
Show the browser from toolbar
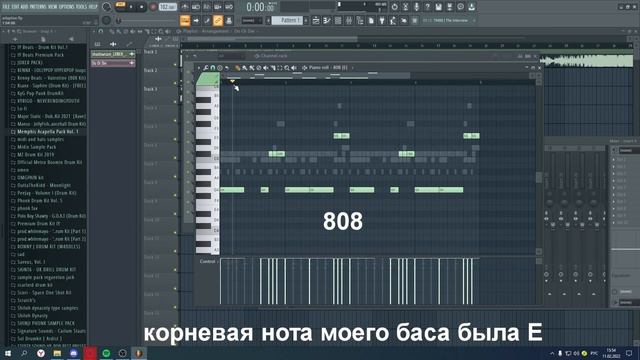click(x=360, y=20)
